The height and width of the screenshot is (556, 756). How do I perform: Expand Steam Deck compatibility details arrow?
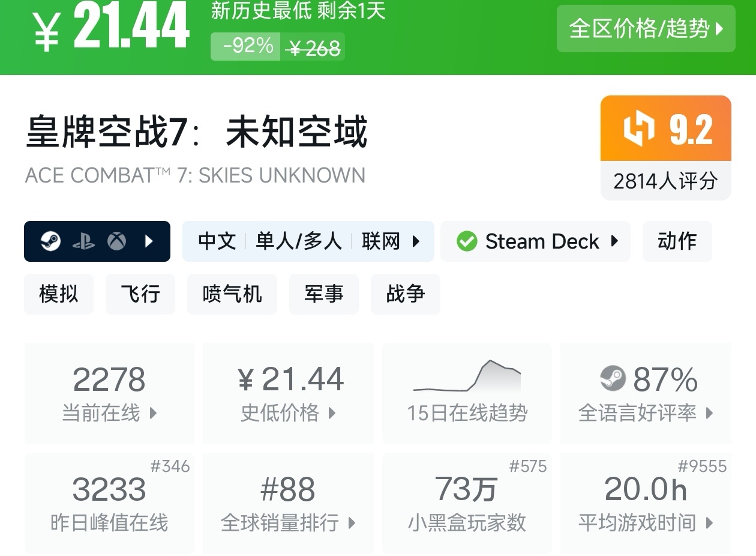[x=614, y=241]
